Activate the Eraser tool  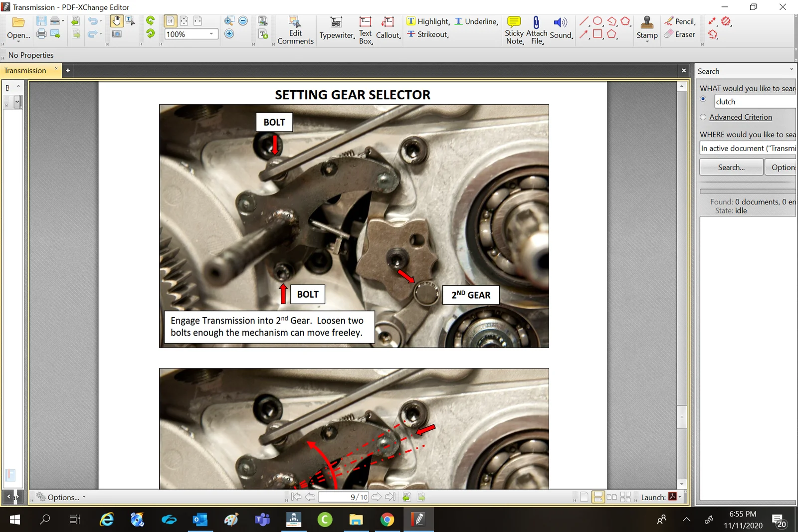(x=679, y=34)
